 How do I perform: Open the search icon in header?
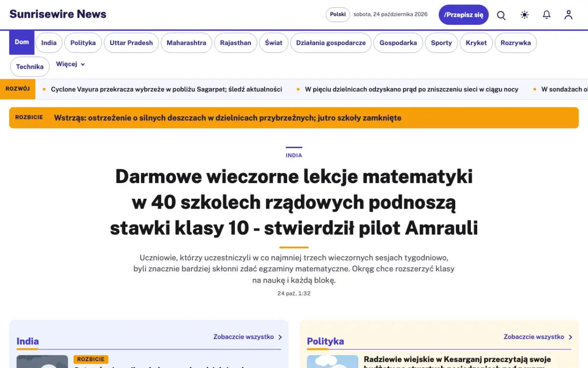(501, 15)
